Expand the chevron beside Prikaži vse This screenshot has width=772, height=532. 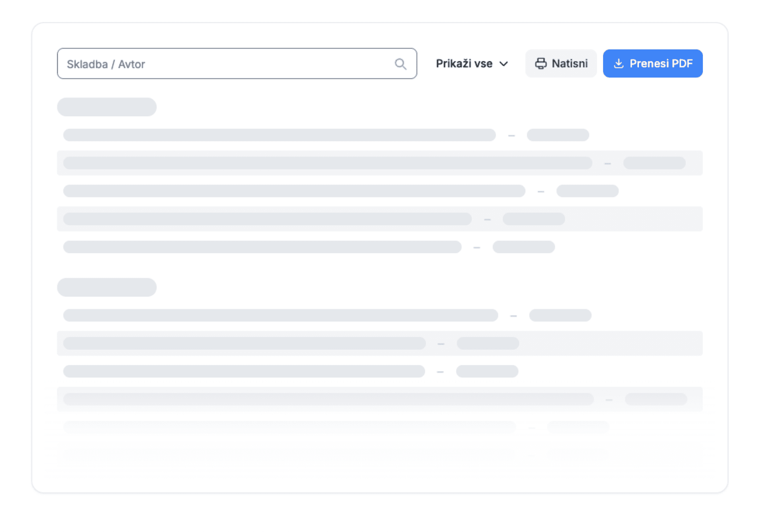pyautogui.click(x=503, y=64)
